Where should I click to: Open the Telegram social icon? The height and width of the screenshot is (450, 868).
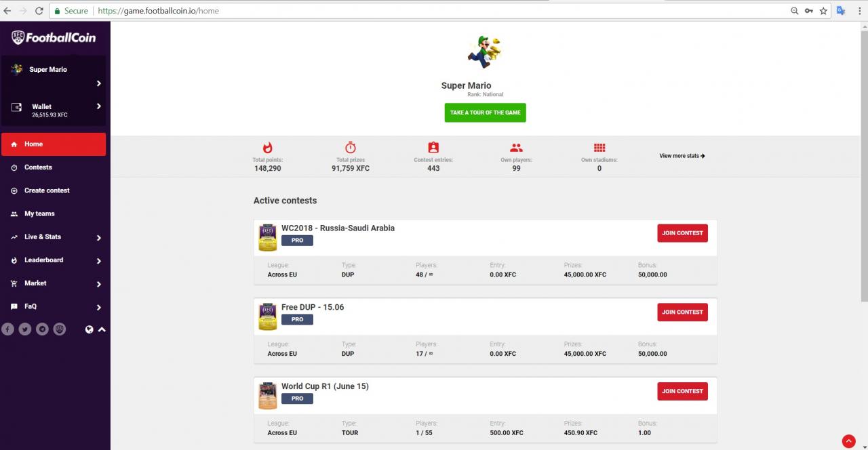coord(42,329)
